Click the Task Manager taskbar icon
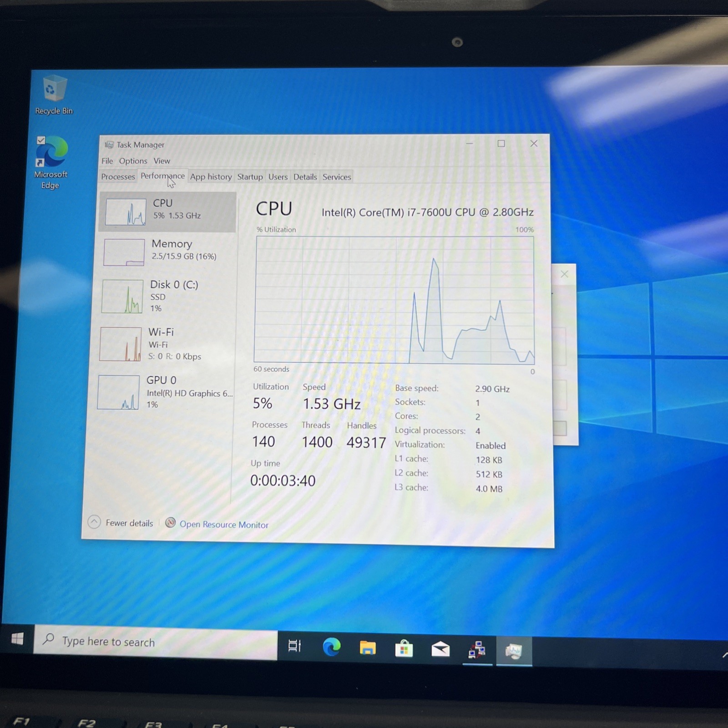This screenshot has height=728, width=728. (514, 651)
